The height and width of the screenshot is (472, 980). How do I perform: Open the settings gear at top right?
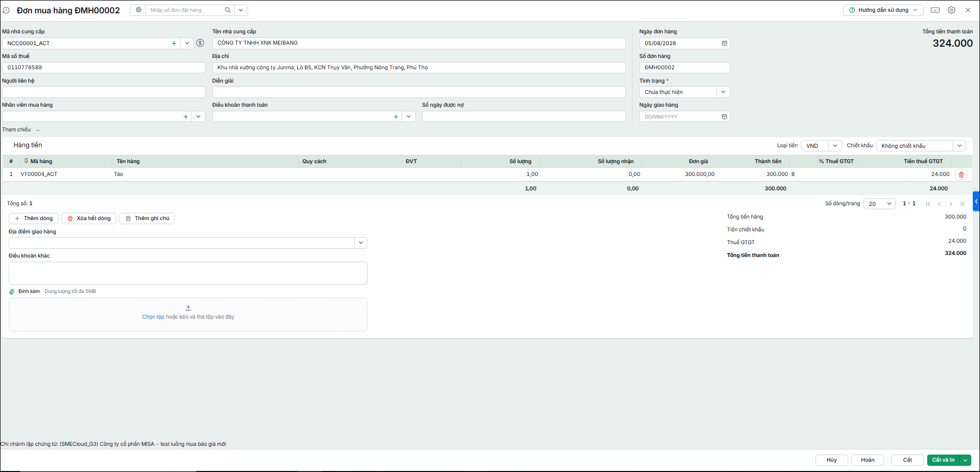[x=951, y=10]
